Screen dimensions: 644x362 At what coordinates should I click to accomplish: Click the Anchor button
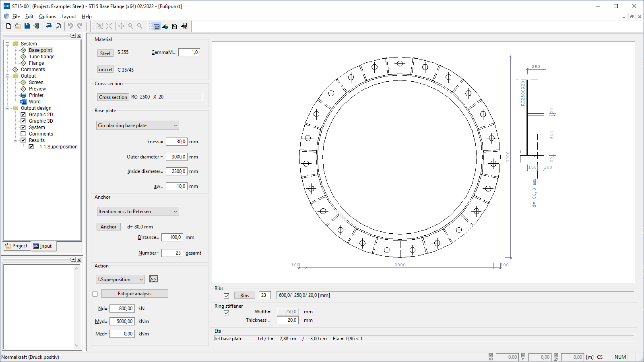click(x=109, y=226)
